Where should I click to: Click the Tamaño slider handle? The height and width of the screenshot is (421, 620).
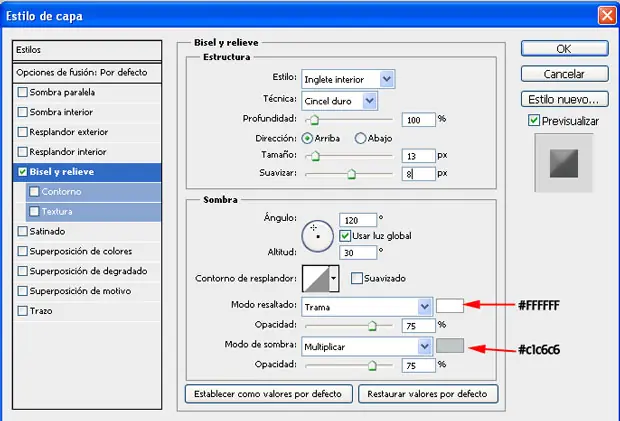click(315, 156)
